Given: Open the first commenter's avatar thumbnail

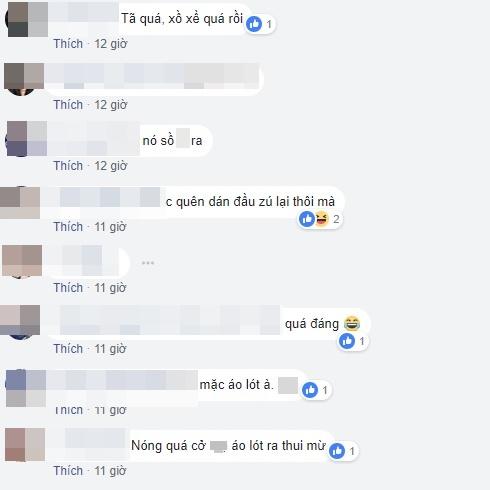Looking at the screenshot, I should click(x=27, y=19).
